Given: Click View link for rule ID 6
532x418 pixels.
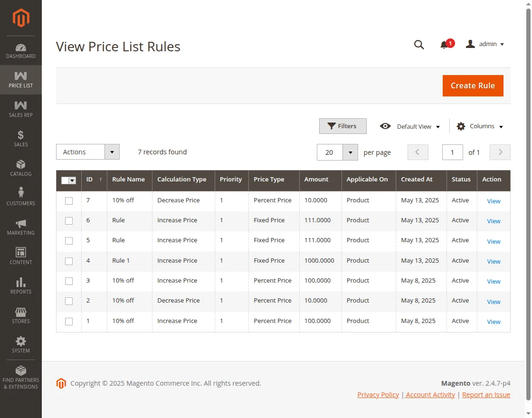Looking at the screenshot, I should (x=494, y=221).
